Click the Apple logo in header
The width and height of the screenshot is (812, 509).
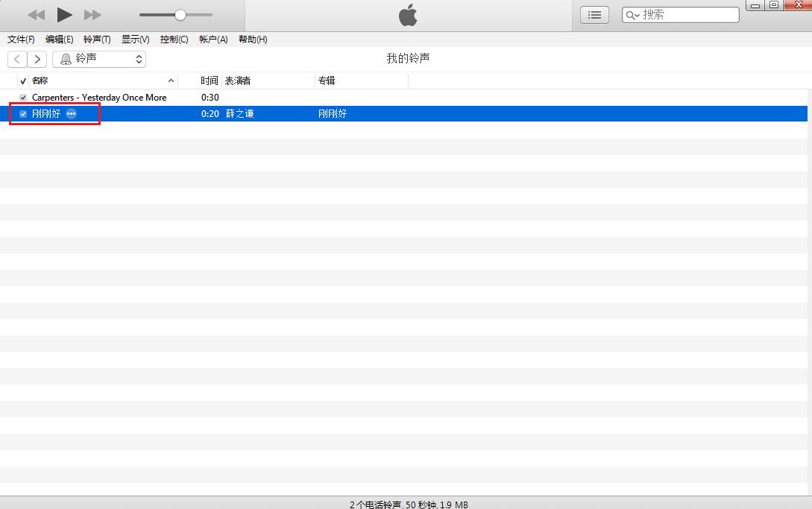[x=408, y=15]
